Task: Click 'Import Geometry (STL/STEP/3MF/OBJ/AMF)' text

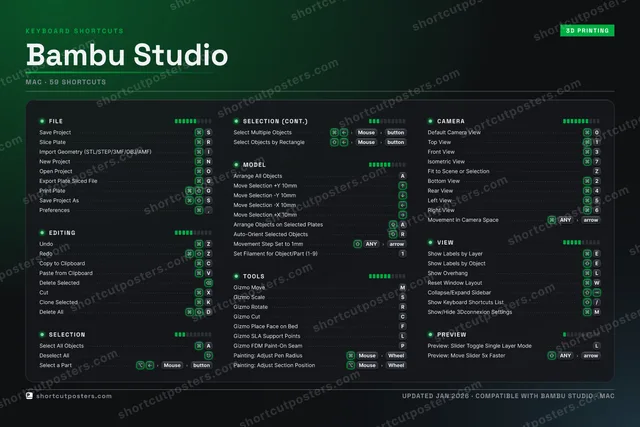Action: click(95, 152)
